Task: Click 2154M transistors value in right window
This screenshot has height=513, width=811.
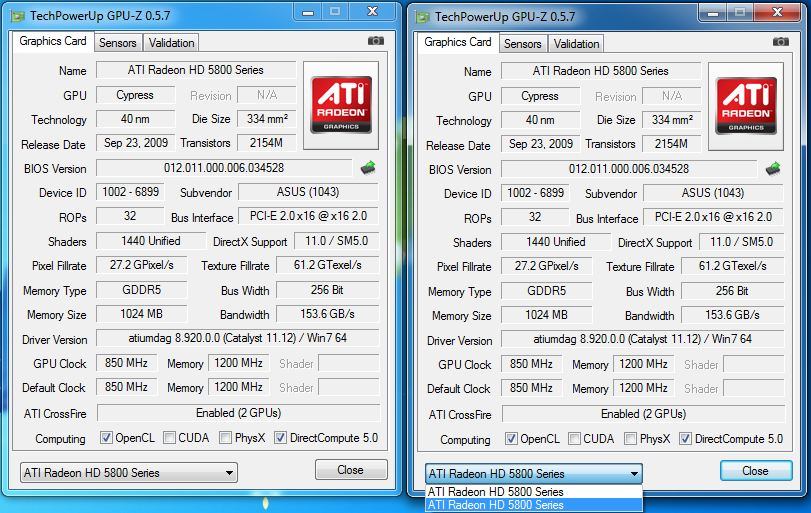Action: tap(671, 144)
